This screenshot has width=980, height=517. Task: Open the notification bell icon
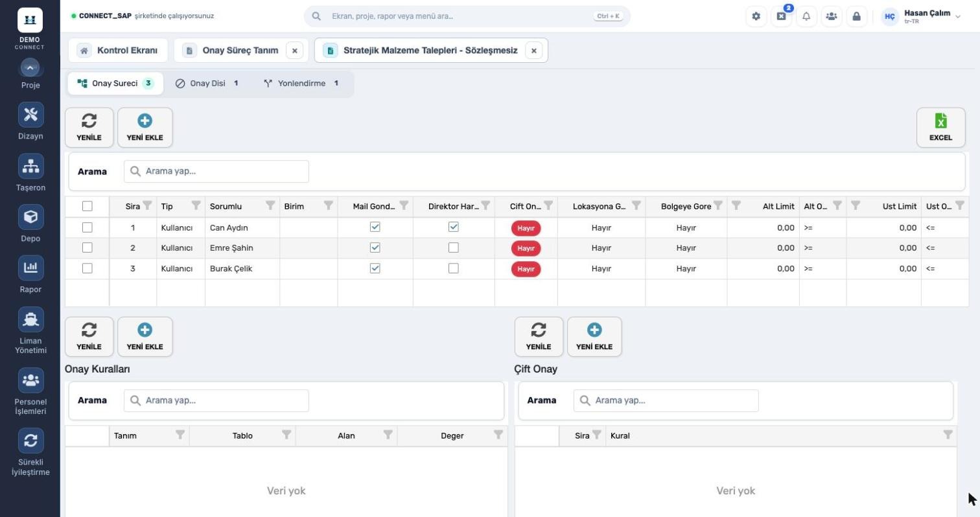pyautogui.click(x=806, y=16)
